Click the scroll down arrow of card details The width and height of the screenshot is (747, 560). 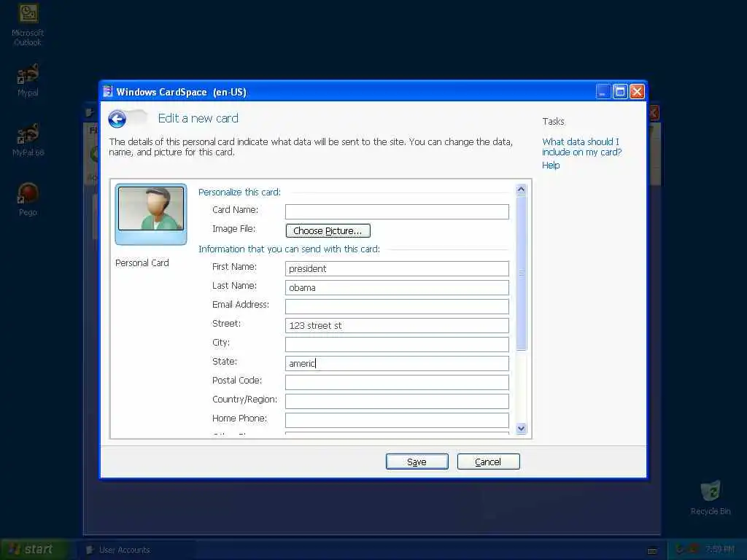pos(521,428)
